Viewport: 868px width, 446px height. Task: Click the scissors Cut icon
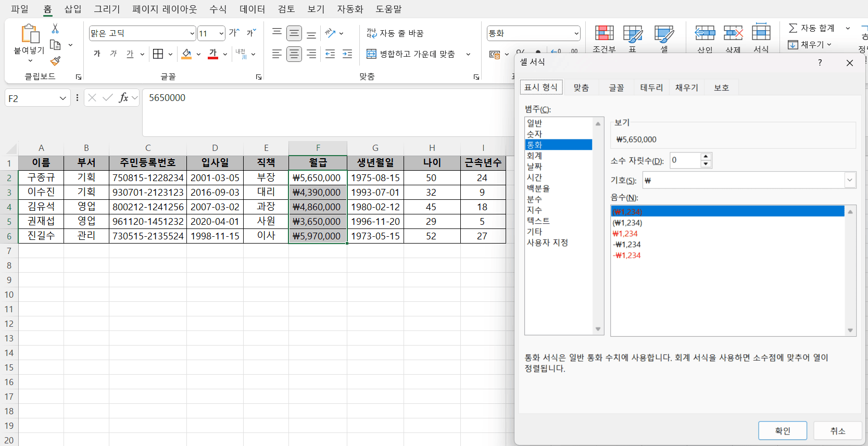tap(55, 29)
